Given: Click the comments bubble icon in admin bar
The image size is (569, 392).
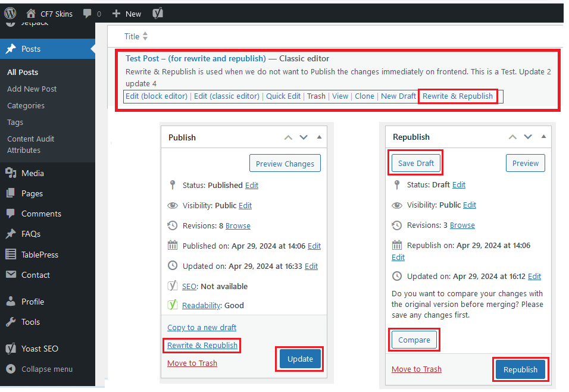Looking at the screenshot, I should (87, 13).
